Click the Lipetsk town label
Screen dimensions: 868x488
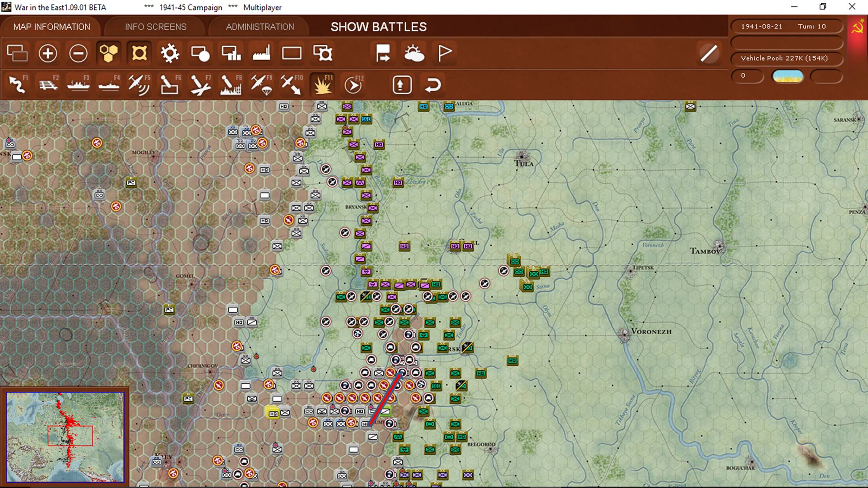[643, 268]
